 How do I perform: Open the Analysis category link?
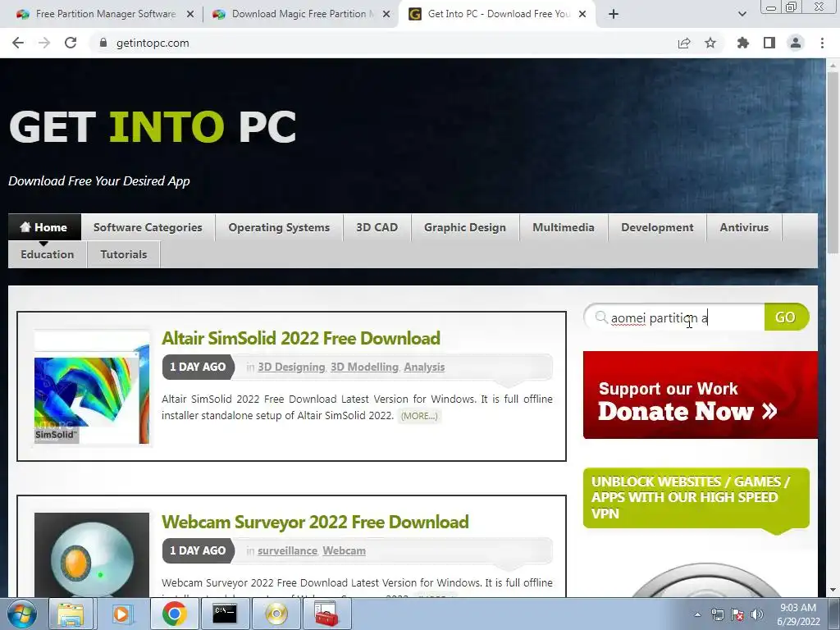coord(424,367)
